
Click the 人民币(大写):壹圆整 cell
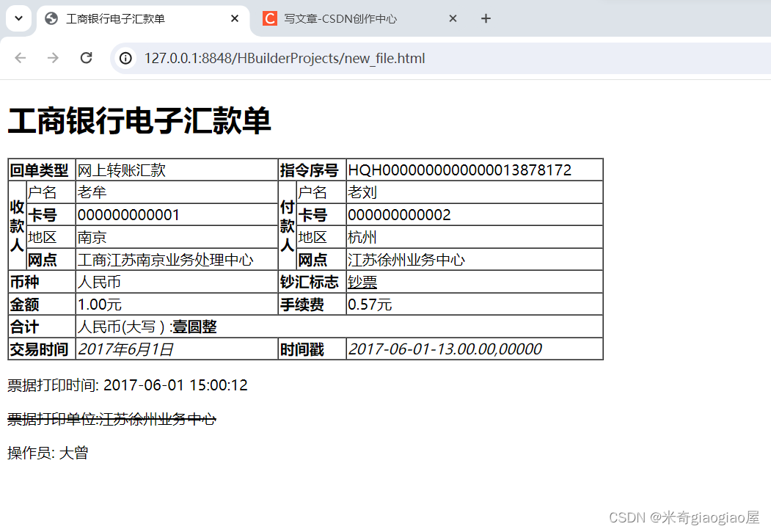(x=339, y=327)
